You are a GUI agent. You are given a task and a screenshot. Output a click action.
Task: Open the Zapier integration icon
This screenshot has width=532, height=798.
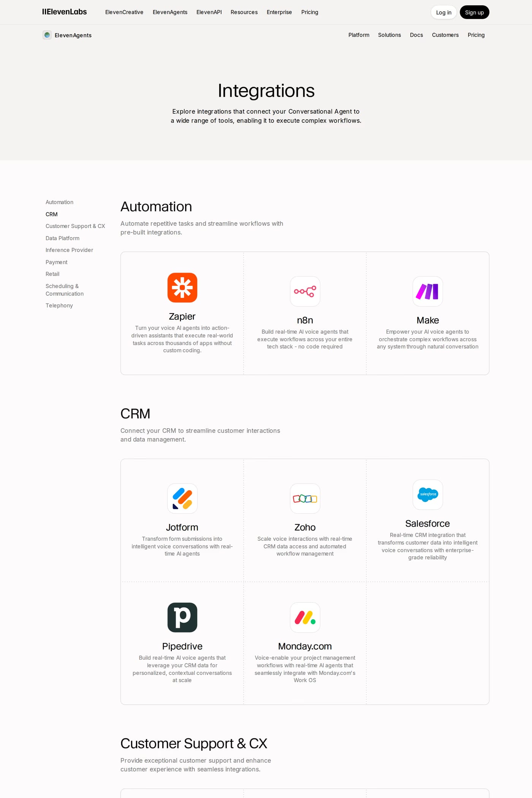tap(182, 288)
